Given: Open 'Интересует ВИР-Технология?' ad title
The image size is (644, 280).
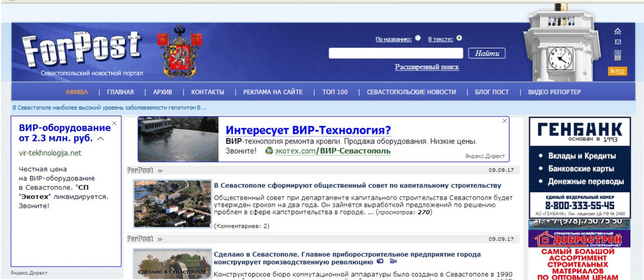Looking at the screenshot, I should click(308, 131).
